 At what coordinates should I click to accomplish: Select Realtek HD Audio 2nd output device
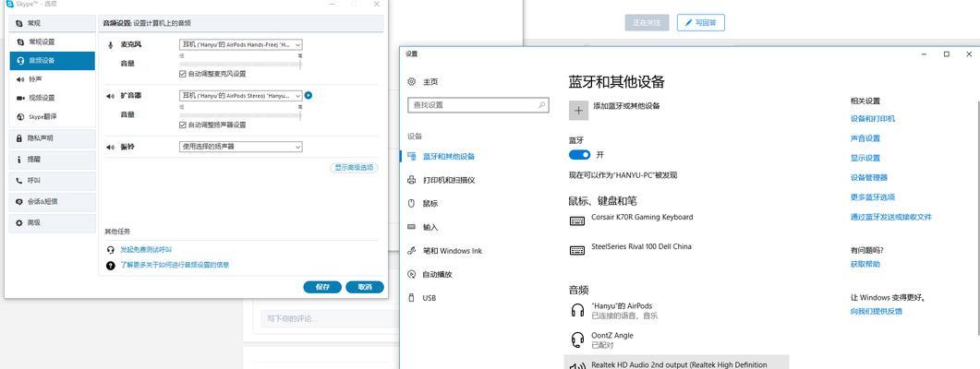(x=678, y=363)
